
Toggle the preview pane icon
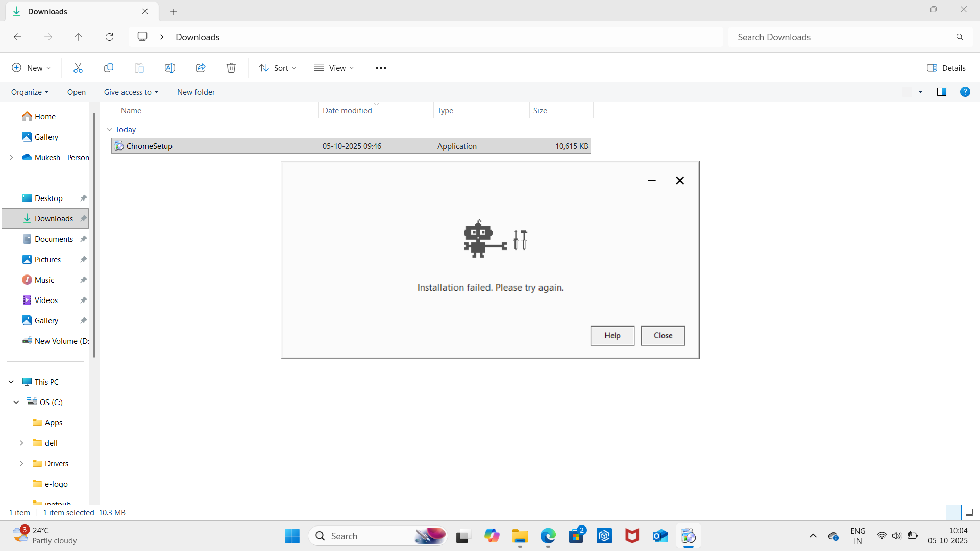pyautogui.click(x=941, y=92)
